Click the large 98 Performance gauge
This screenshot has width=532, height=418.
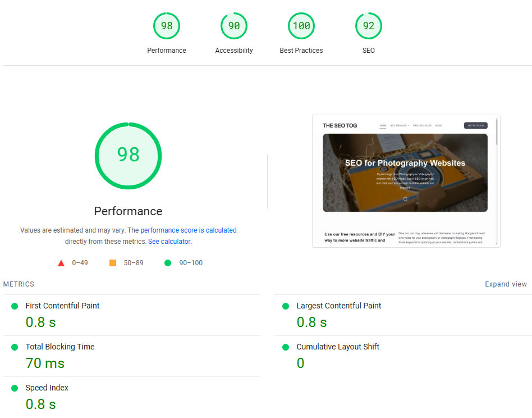(x=128, y=156)
